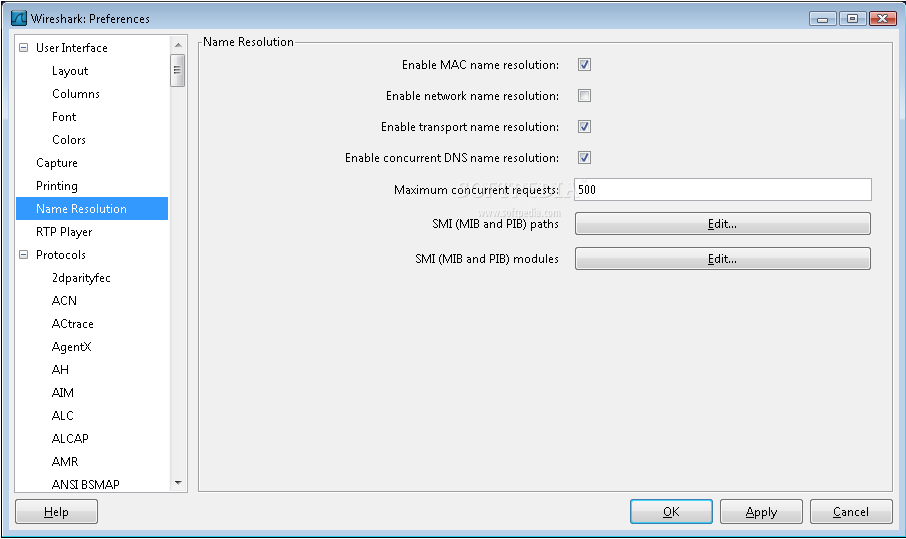Collapse the User Interface tree node

point(24,47)
